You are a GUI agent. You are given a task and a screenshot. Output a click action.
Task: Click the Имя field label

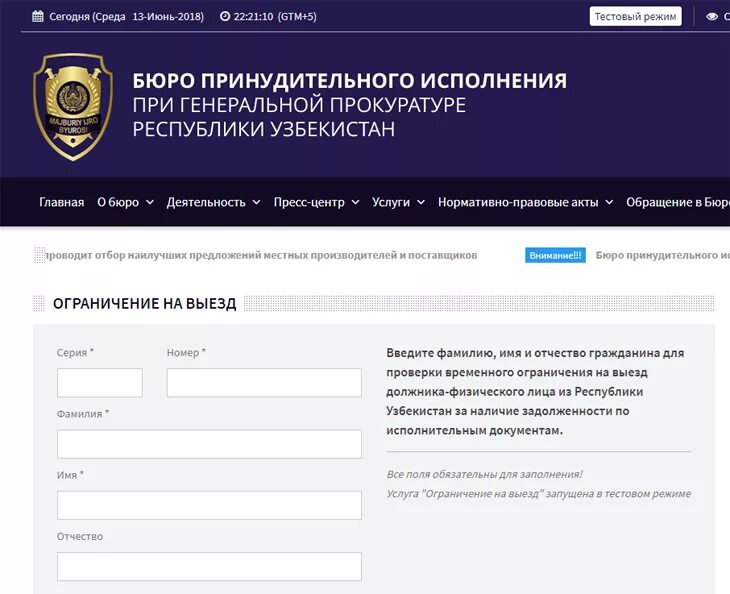coord(70,475)
